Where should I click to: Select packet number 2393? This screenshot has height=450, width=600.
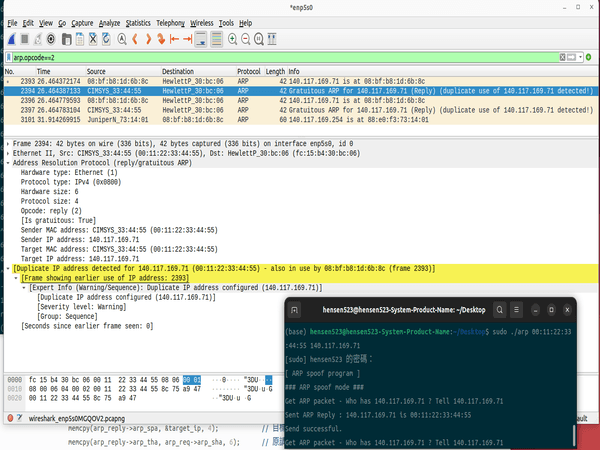pyautogui.click(x=301, y=81)
